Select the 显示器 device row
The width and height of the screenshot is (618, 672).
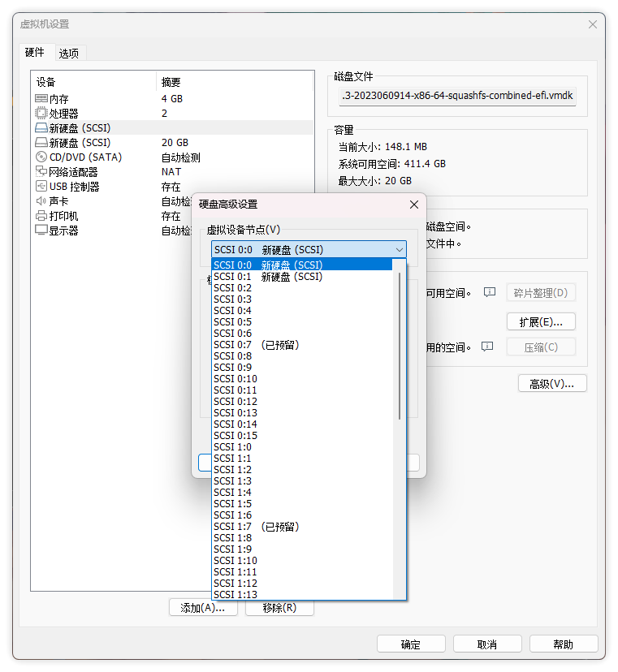111,230
